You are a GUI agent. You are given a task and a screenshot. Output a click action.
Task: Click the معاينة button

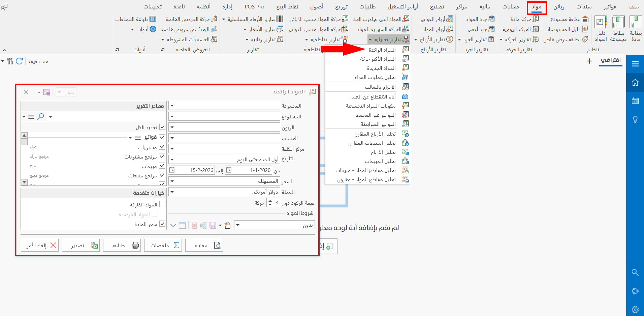204,245
